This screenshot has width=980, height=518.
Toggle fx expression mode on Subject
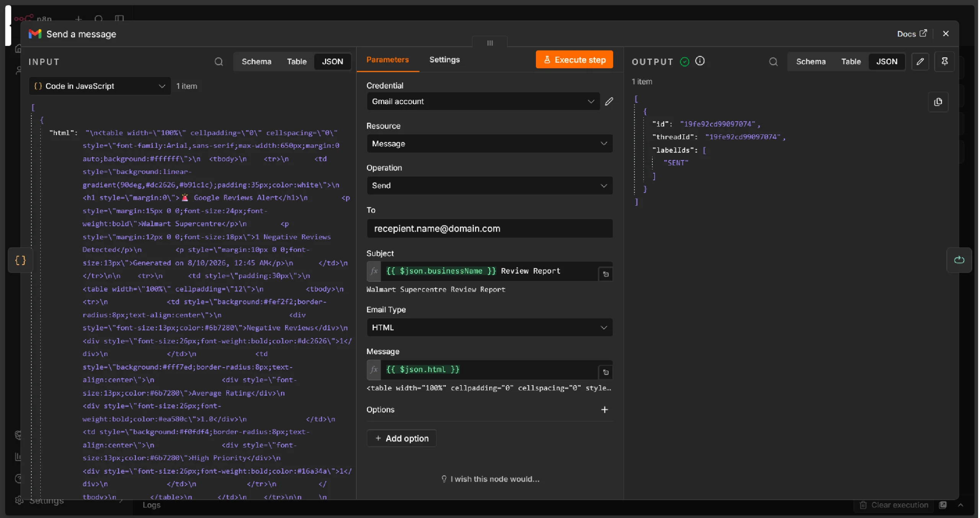pos(374,271)
